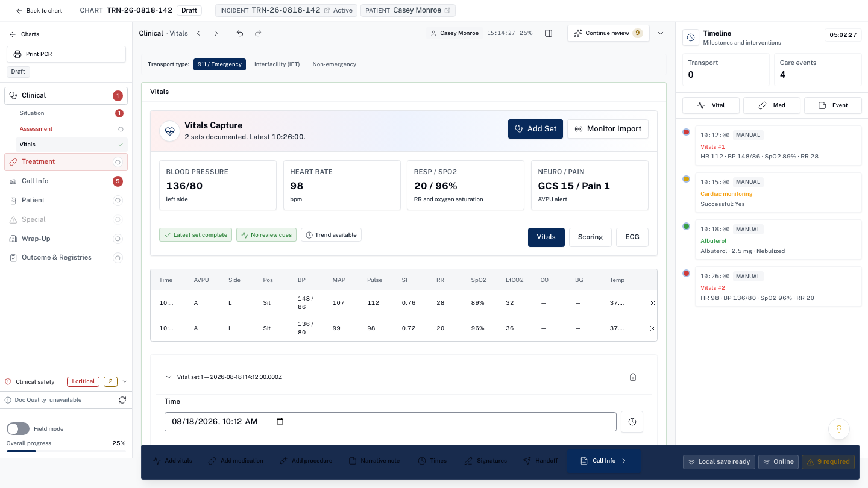Select Situation sub-item
Viewport: 868px width, 488px height.
click(71, 113)
